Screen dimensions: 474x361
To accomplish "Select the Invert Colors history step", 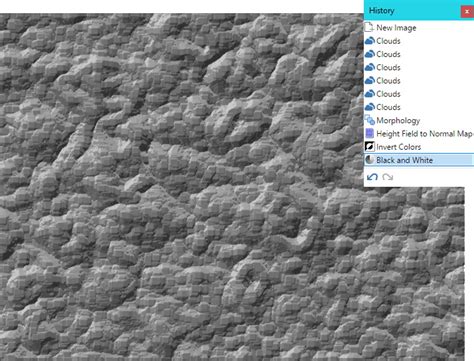I will (419, 147).
